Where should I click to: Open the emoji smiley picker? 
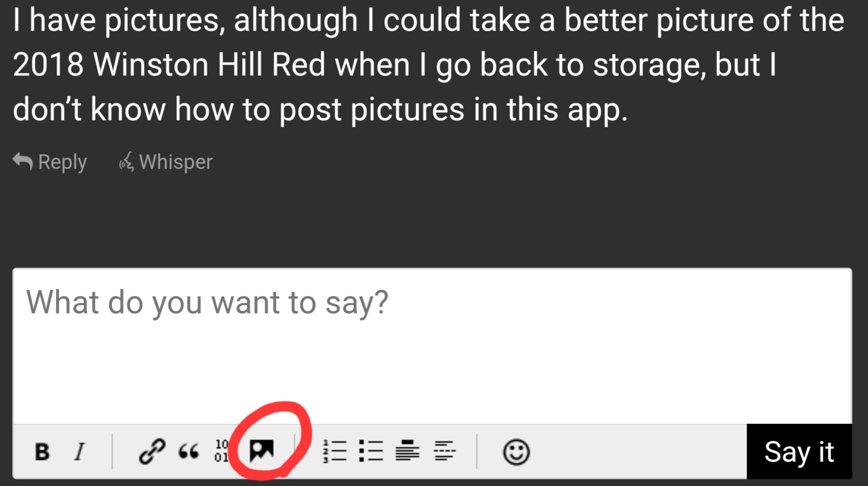coord(516,452)
